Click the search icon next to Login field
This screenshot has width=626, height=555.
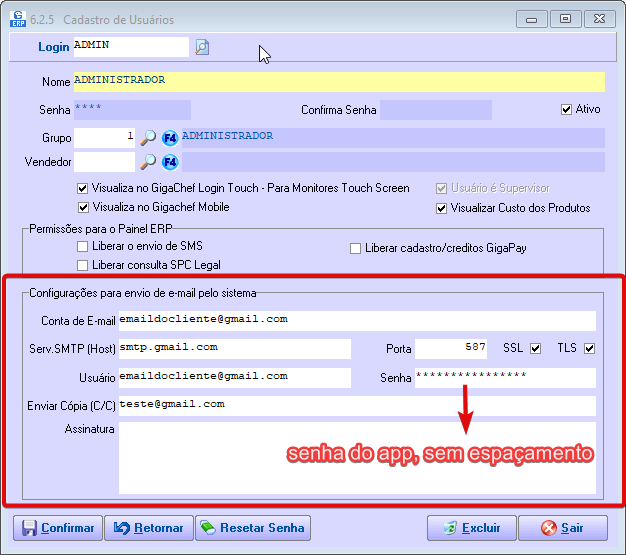(202, 47)
